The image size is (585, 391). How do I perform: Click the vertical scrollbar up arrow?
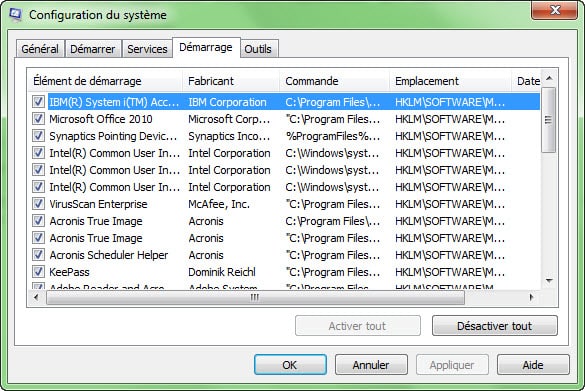tap(549, 78)
